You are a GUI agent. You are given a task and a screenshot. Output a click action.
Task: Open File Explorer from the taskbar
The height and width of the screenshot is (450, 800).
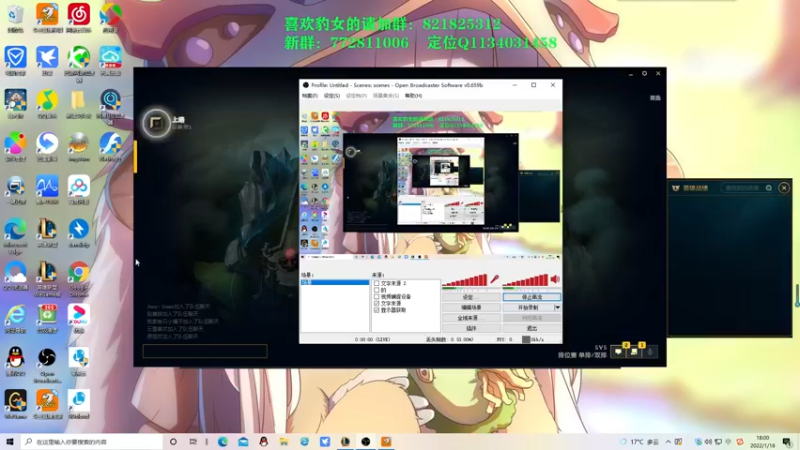pyautogui.click(x=284, y=441)
